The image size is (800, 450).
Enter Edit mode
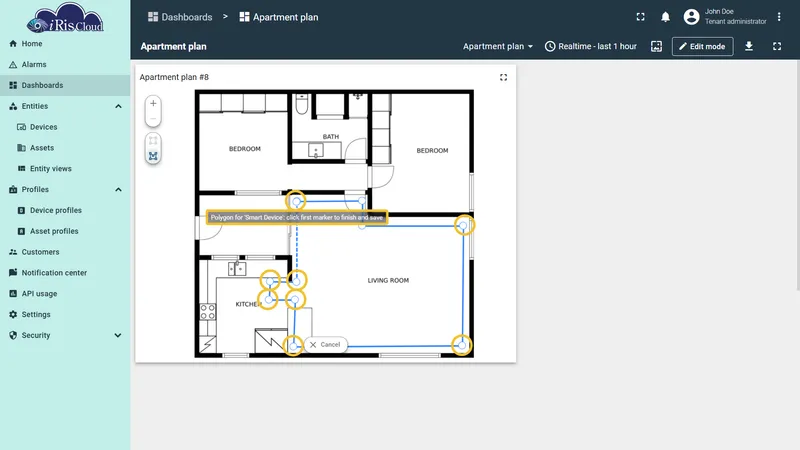point(703,46)
